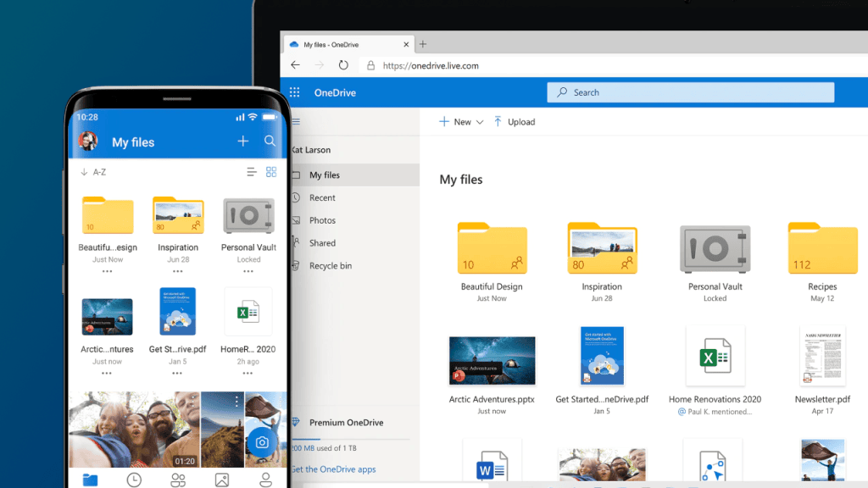
Task: Tap profile avatar in phone app header
Action: 87,141
